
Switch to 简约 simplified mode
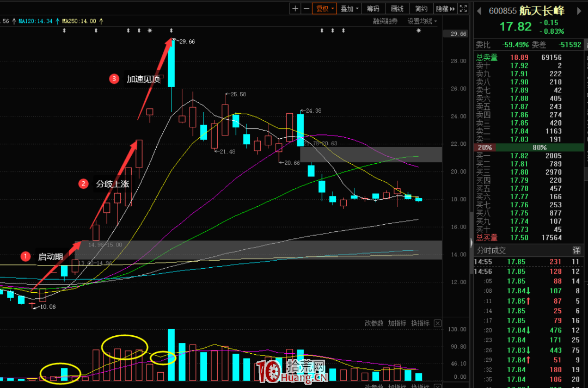click(x=421, y=9)
